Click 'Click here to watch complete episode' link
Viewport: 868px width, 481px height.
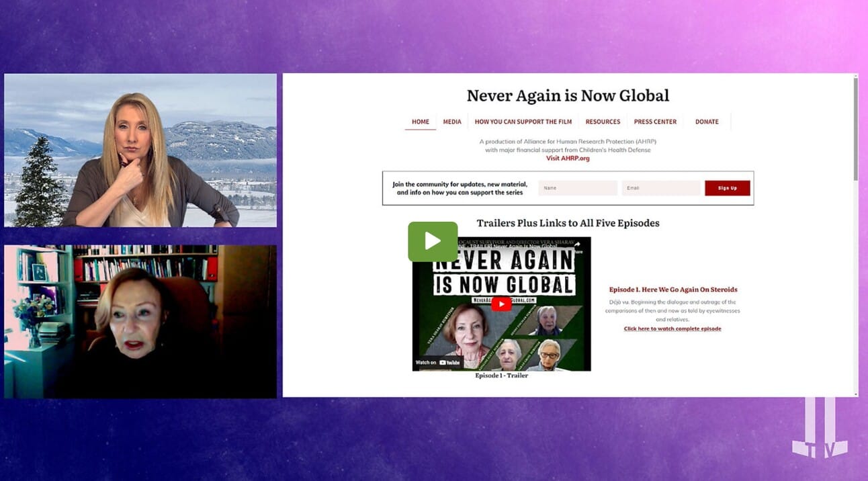tap(672, 329)
